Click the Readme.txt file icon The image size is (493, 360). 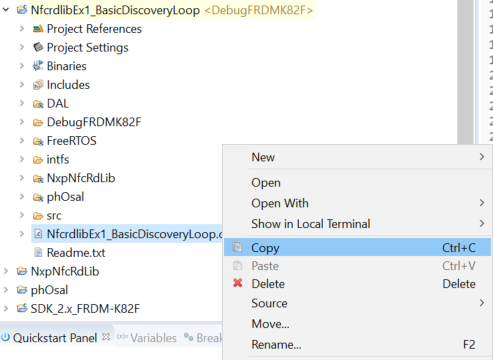pos(38,253)
